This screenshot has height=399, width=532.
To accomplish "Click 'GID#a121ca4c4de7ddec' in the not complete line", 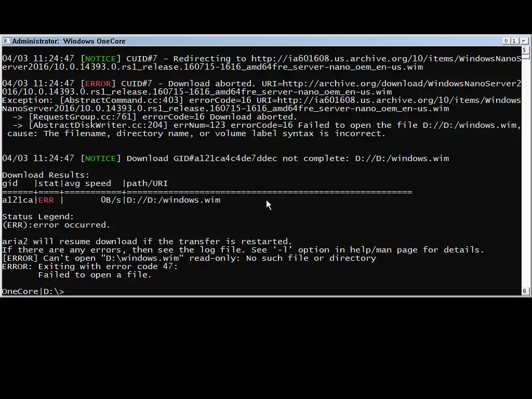I will pyautogui.click(x=225, y=158).
